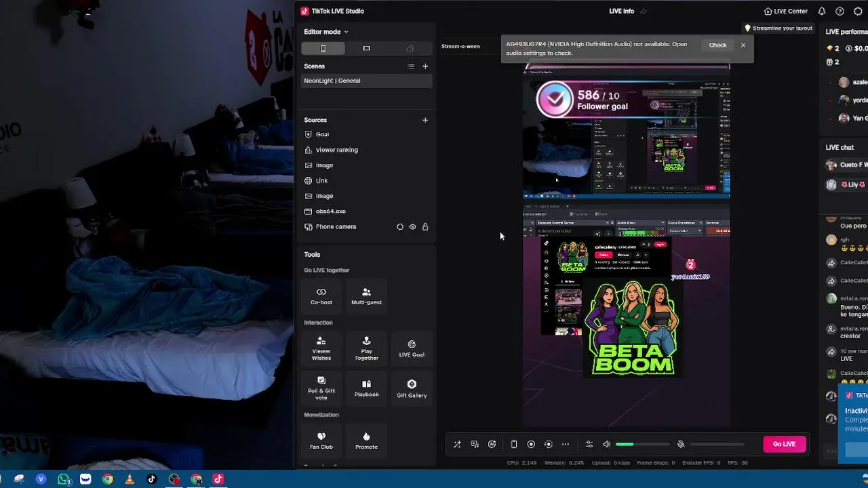
Task: Open the Editor mode dropdown
Action: coord(326,32)
